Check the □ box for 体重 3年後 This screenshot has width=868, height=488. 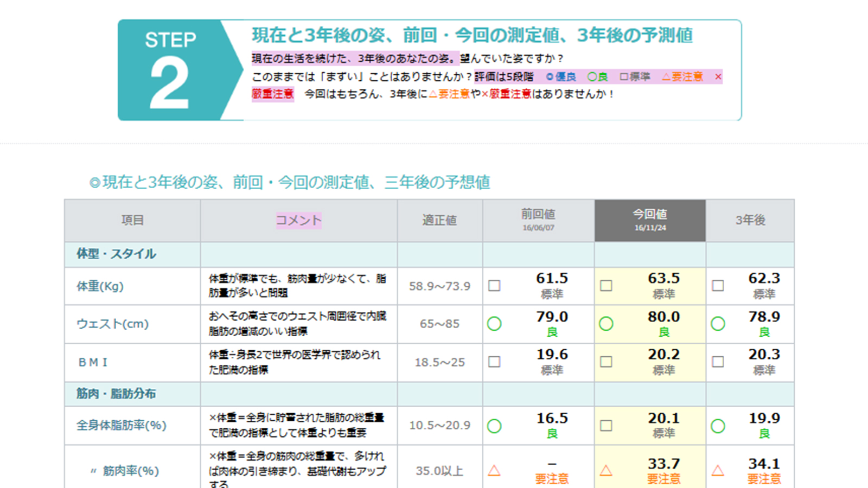click(718, 286)
